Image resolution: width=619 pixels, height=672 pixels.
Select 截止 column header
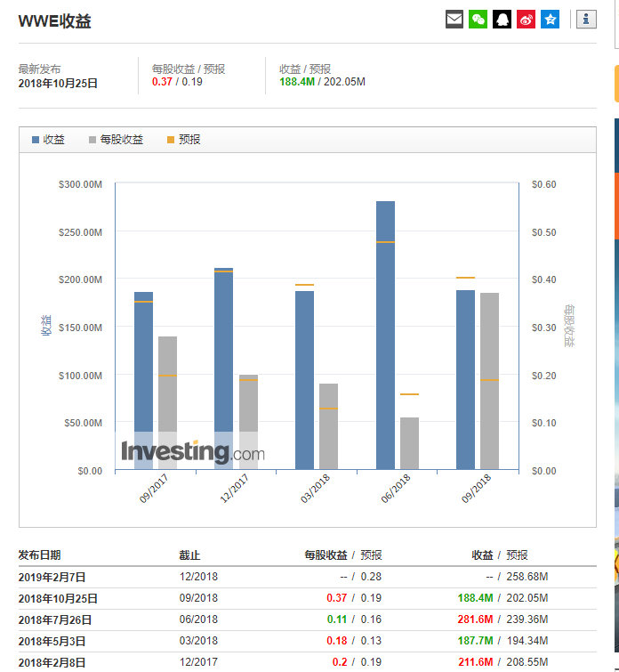click(189, 555)
